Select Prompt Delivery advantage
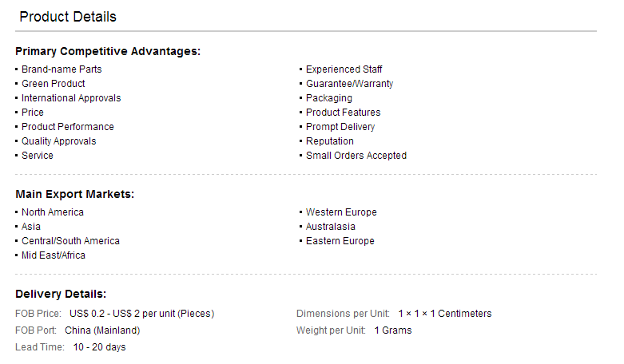The width and height of the screenshot is (624, 364). (340, 127)
